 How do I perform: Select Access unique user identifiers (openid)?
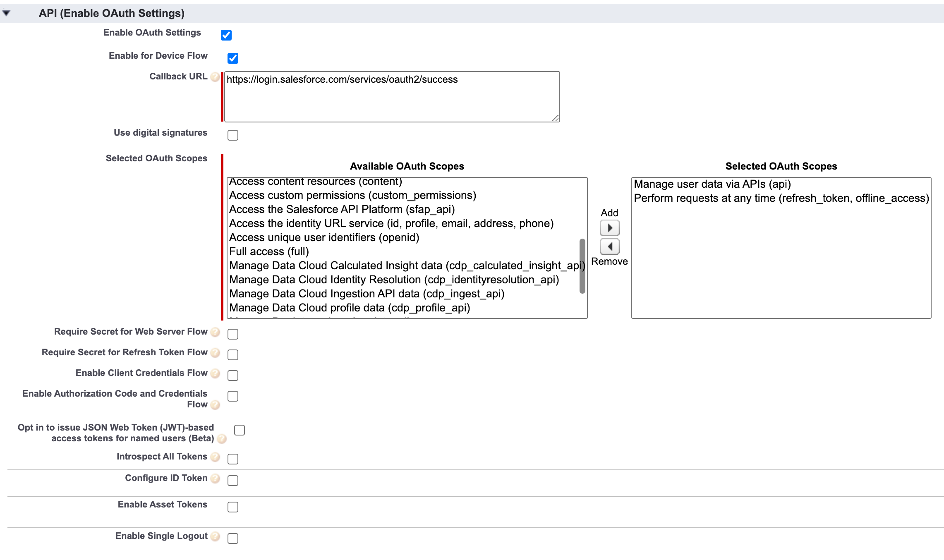[324, 237]
